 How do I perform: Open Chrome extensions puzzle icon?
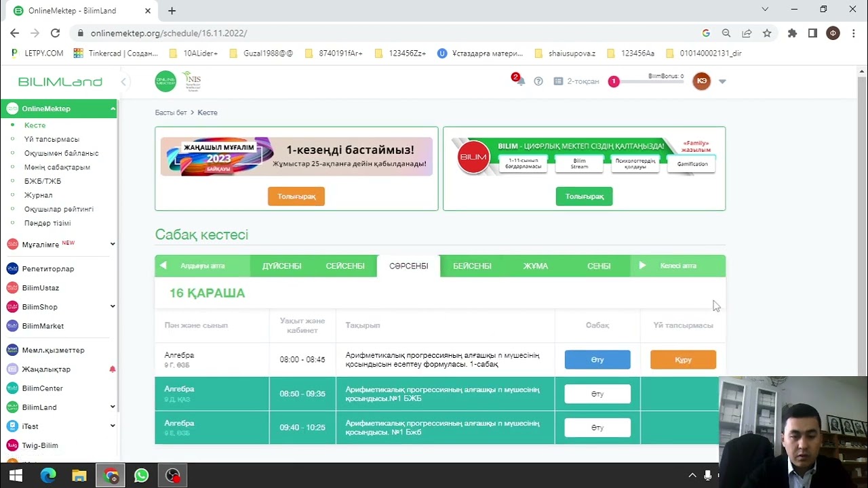pos(792,33)
